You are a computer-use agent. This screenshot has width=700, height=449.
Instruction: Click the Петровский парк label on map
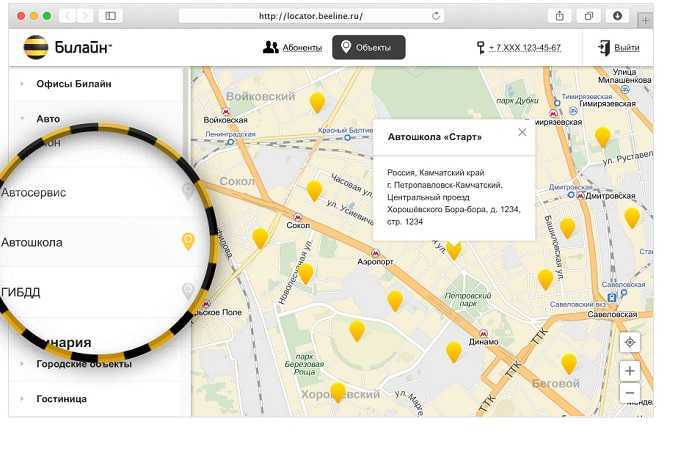coord(468,299)
